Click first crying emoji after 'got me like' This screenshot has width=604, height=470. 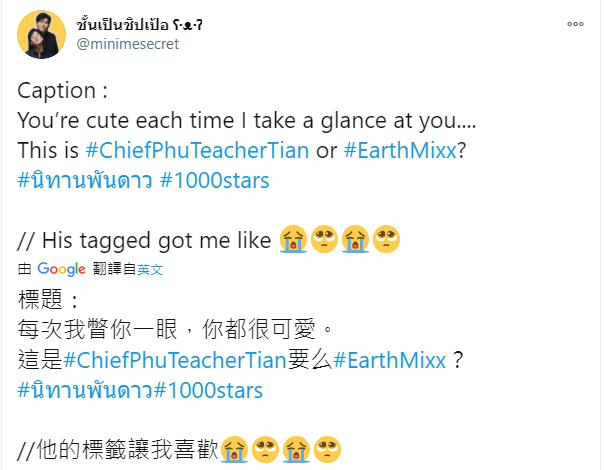click(294, 239)
